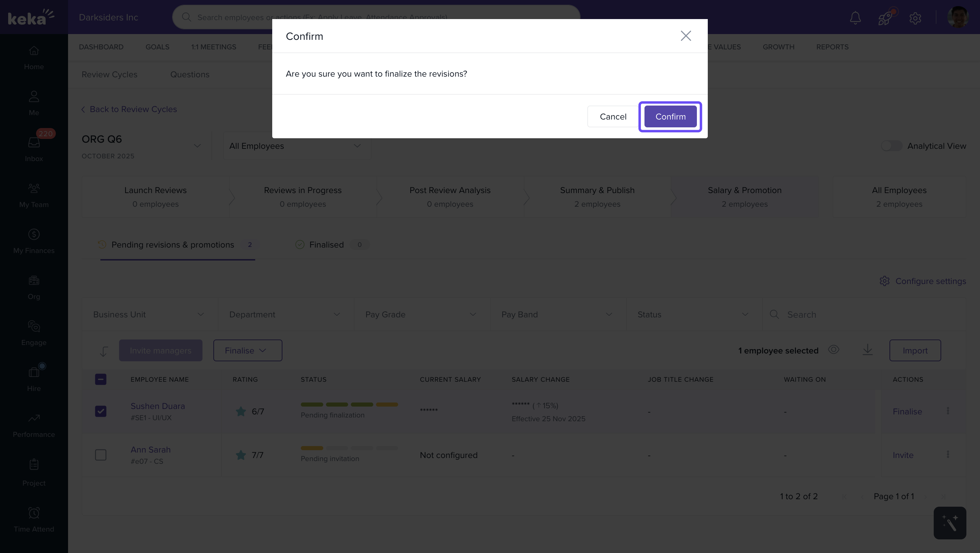Viewport: 980px width, 553px height.
Task: Click the magic wand assistant icon
Action: [950, 523]
